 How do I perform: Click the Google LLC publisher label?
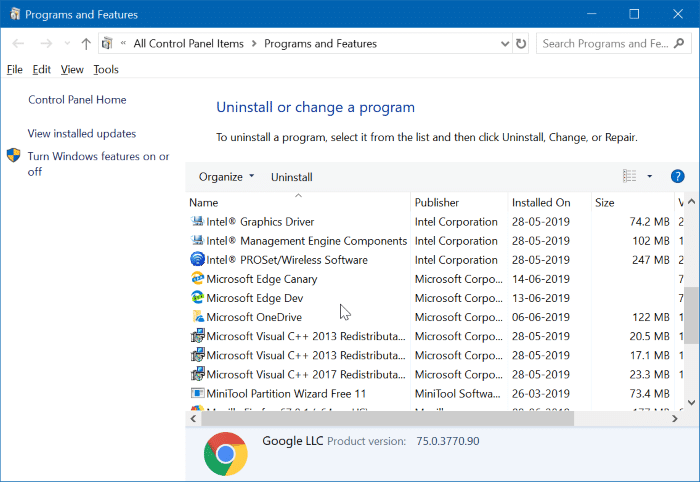292,441
